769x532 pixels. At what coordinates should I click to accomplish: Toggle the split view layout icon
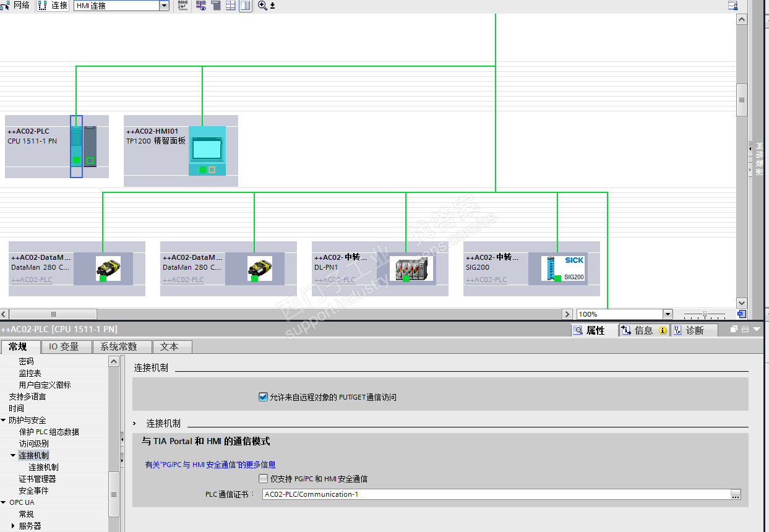pos(246,6)
